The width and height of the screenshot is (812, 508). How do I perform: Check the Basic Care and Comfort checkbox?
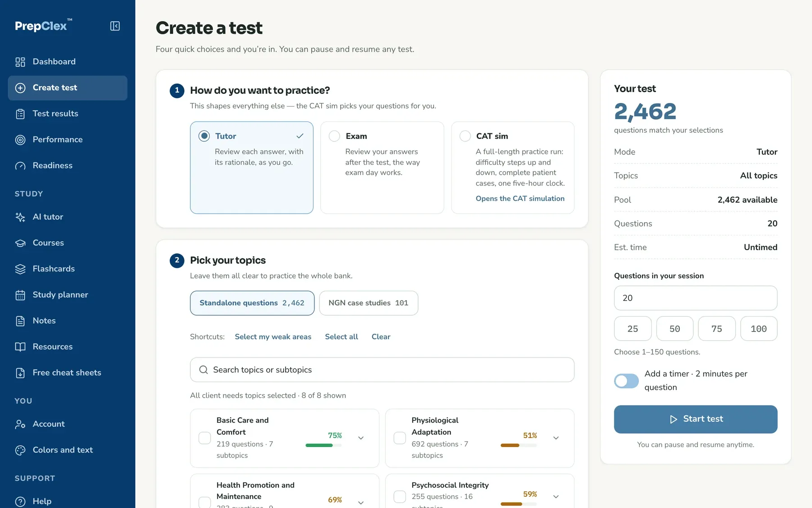[205, 438]
